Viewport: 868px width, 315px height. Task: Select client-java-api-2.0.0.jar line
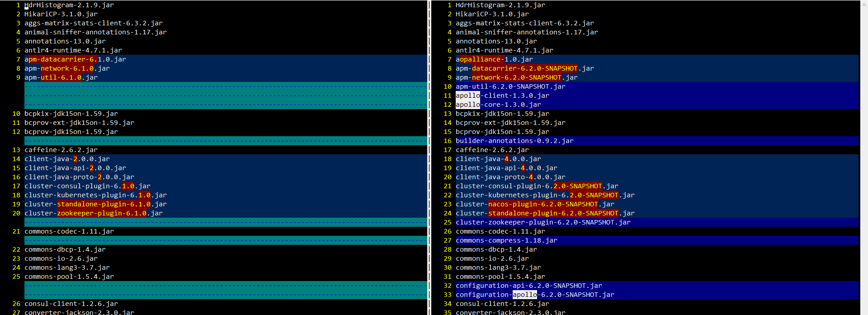click(x=75, y=168)
